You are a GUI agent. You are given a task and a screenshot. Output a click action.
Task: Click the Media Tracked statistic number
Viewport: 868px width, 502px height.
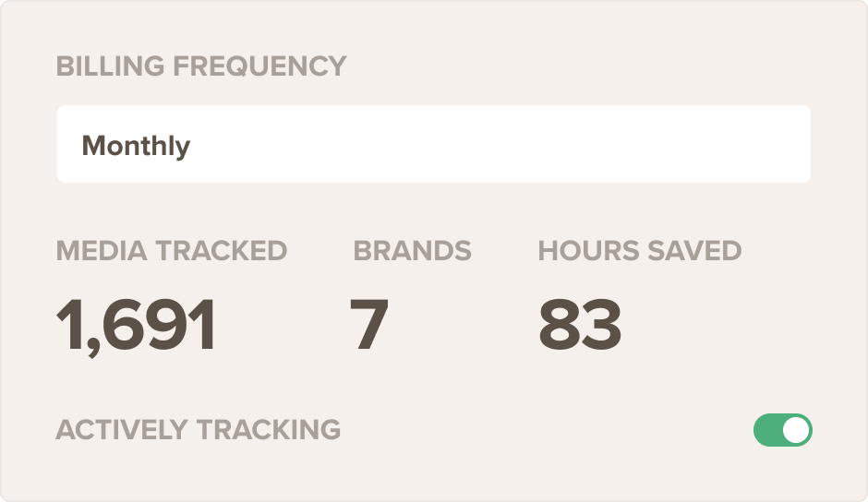[x=136, y=326]
